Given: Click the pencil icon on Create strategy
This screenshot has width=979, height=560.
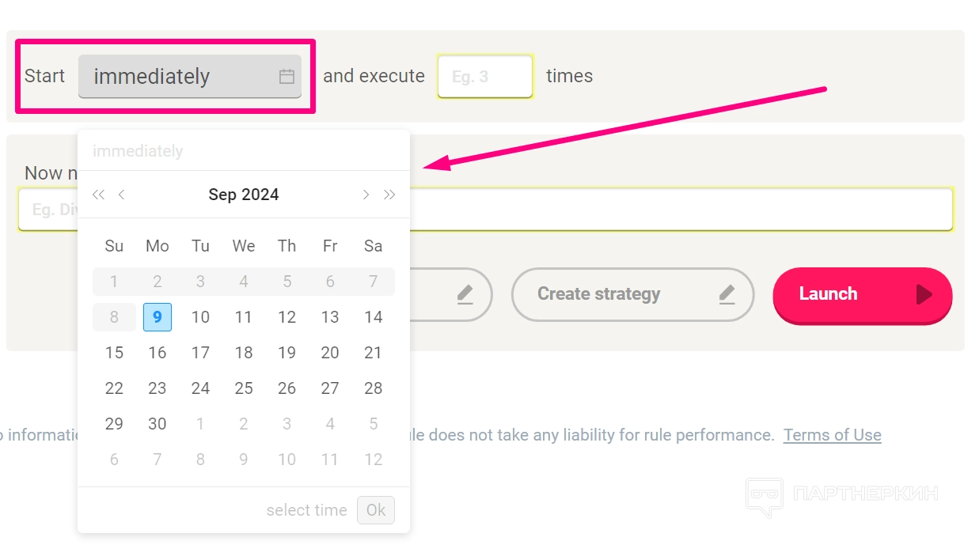Looking at the screenshot, I should pyautogui.click(x=727, y=294).
